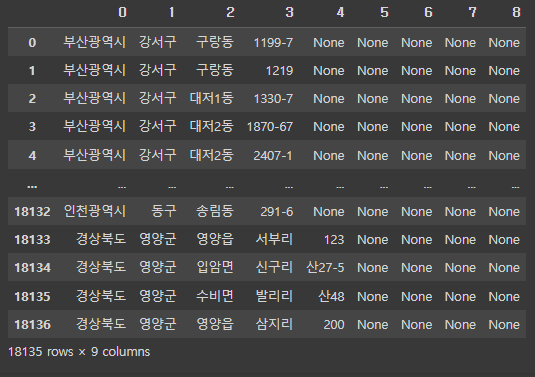Image resolution: width=535 pixels, height=377 pixels.
Task: Click row index 3
Action: 32,127
